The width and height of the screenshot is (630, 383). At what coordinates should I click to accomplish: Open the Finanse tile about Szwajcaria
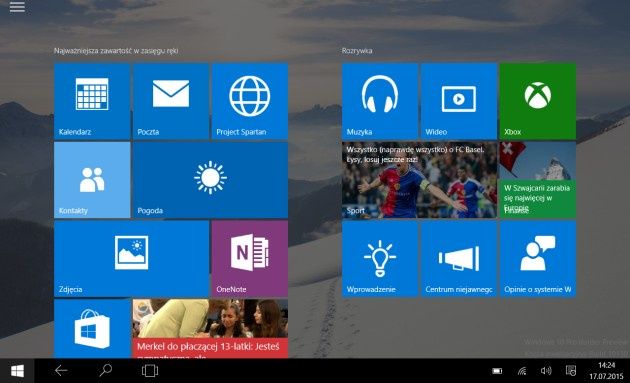(538, 180)
